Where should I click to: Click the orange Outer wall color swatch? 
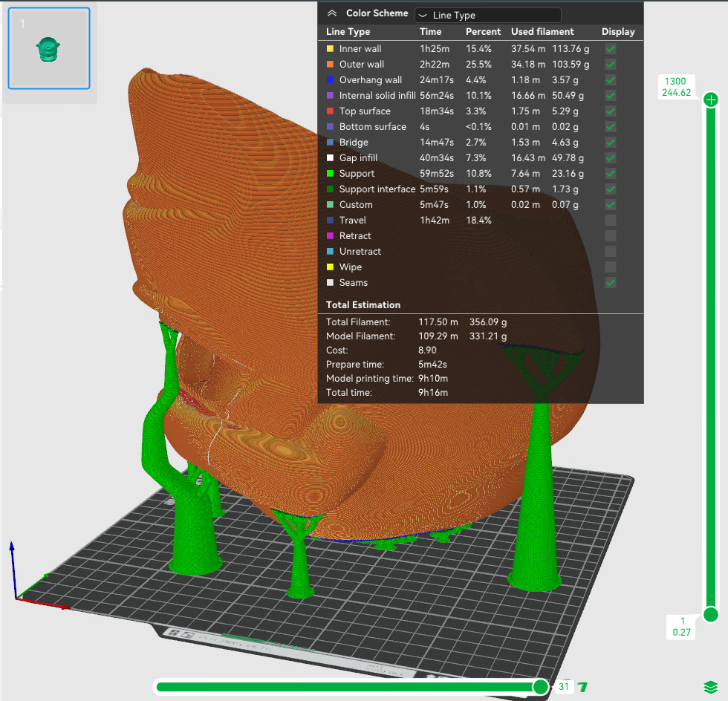click(x=330, y=65)
